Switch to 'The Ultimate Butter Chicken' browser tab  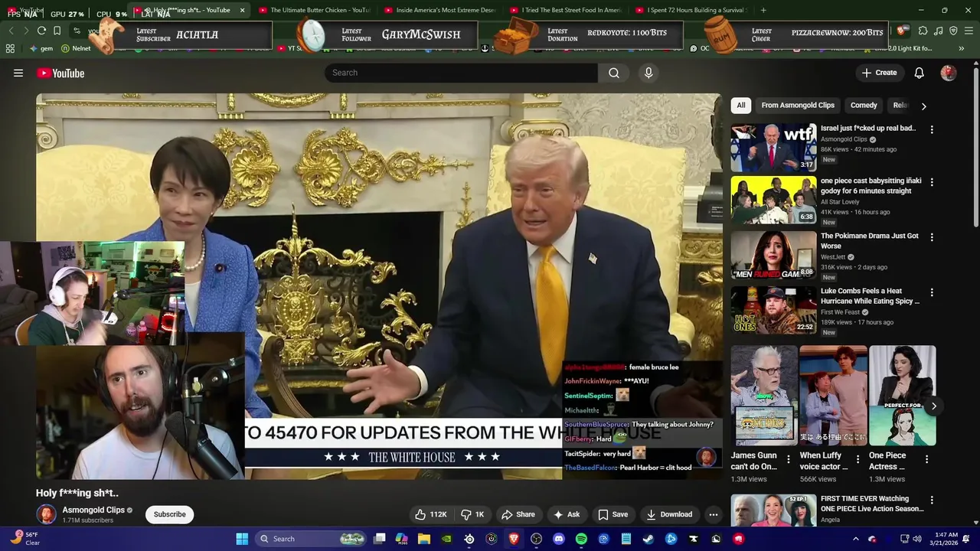pos(314,10)
